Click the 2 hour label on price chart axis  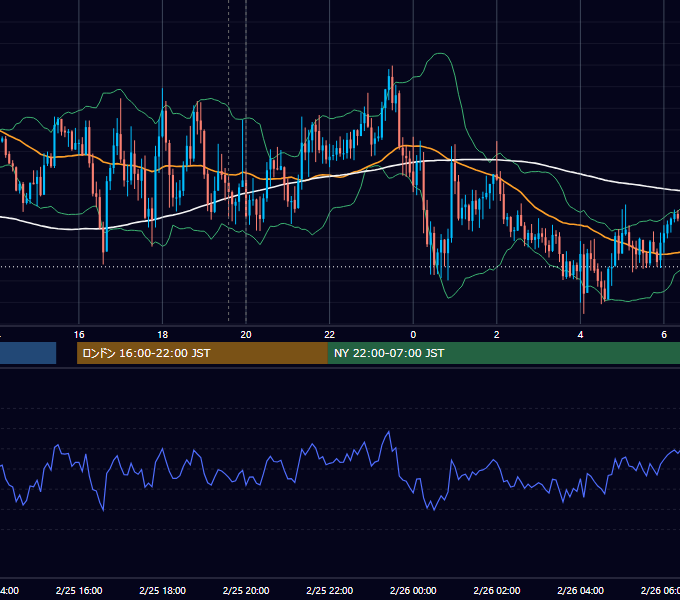pyautogui.click(x=497, y=335)
